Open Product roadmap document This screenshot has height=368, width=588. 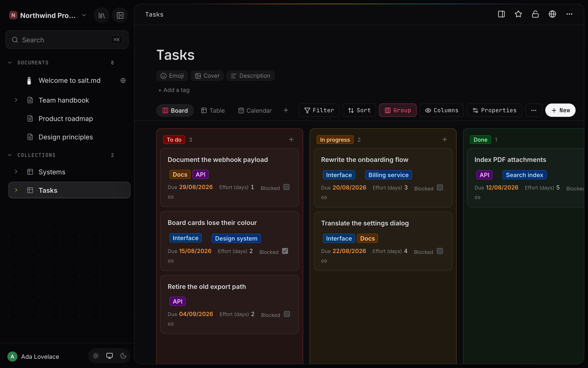(x=66, y=119)
